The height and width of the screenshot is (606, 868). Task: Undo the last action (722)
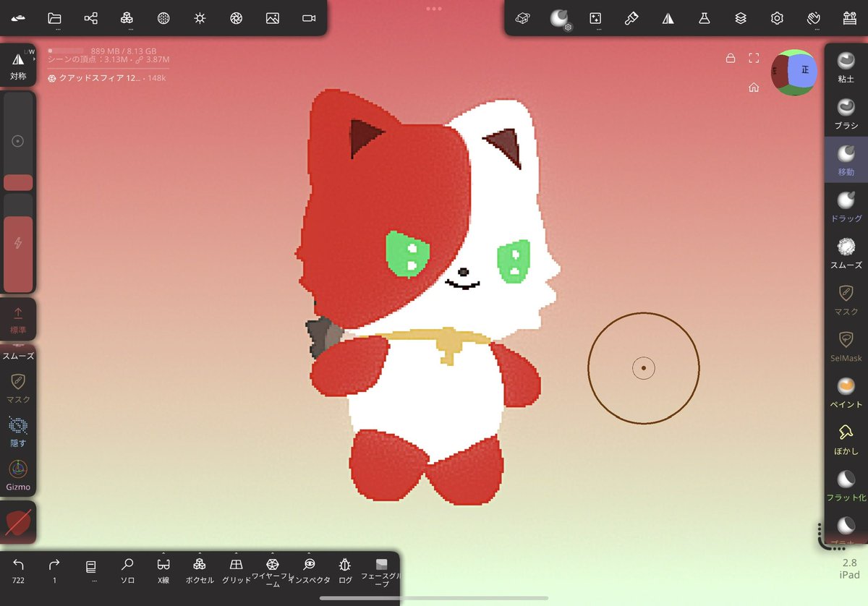tap(19, 571)
